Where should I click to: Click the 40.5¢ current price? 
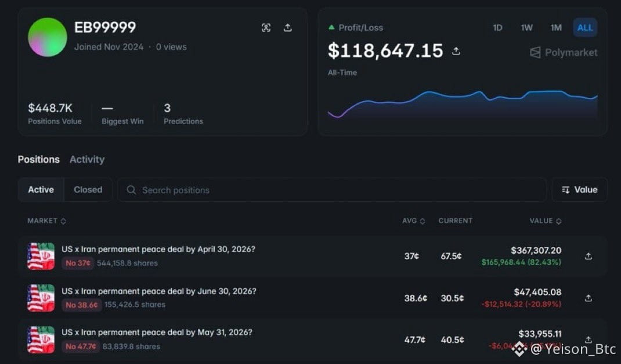pyautogui.click(x=452, y=340)
